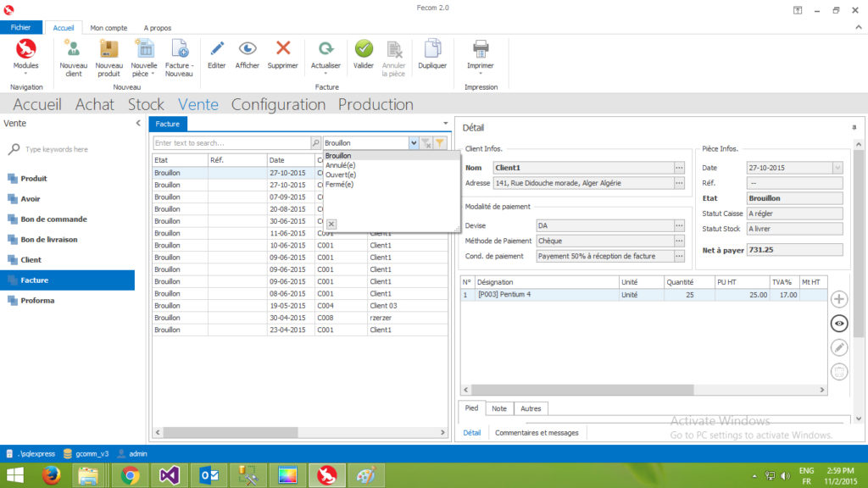
Task: Click the view line eye icon
Action: pyautogui.click(x=839, y=324)
